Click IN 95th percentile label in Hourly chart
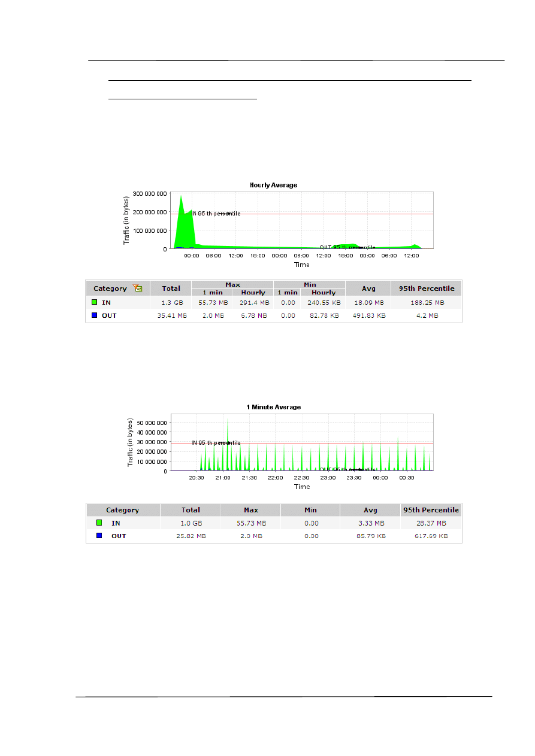The height and width of the screenshot is (756, 535). 216,213
